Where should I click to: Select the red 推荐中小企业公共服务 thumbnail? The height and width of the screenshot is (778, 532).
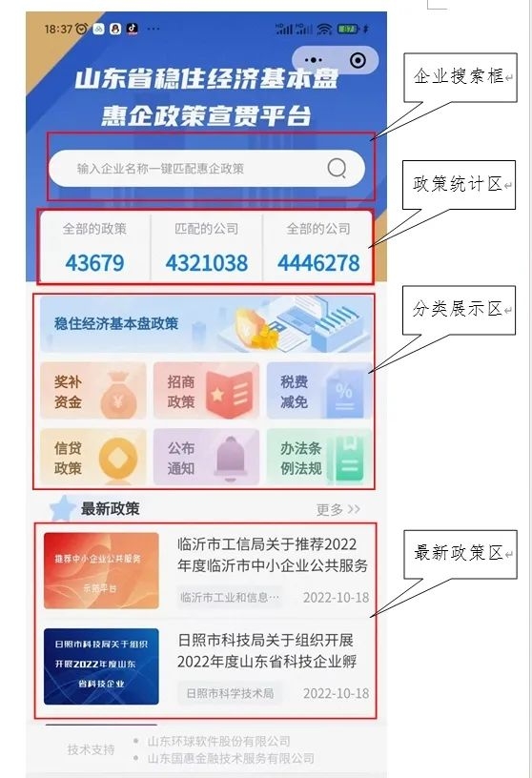point(101,570)
